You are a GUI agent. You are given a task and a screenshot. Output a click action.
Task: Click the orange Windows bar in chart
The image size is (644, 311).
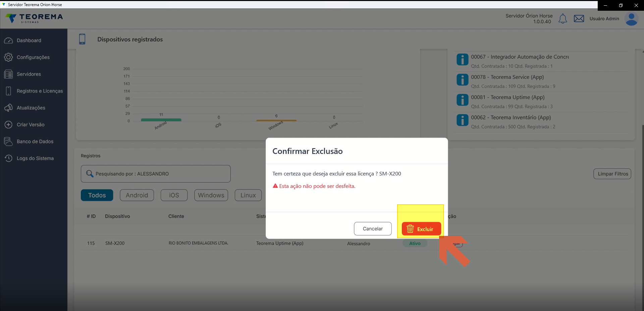pyautogui.click(x=276, y=120)
